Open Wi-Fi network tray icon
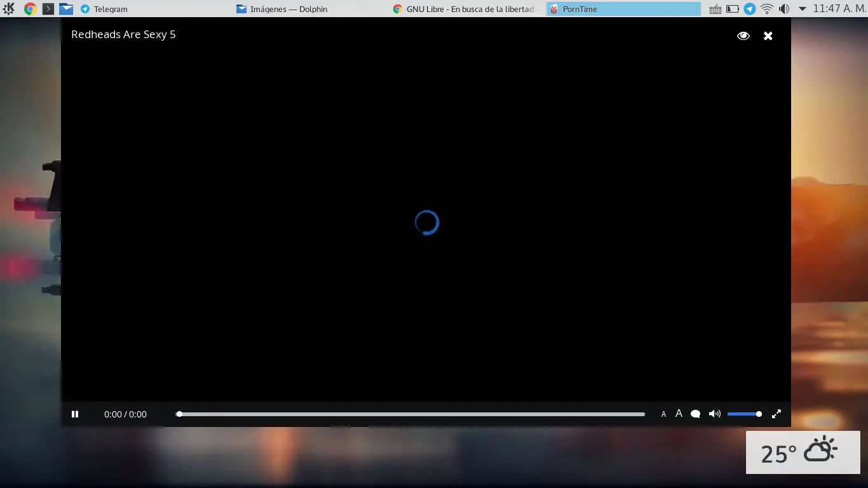Viewport: 868px width, 488px height. coord(767,9)
